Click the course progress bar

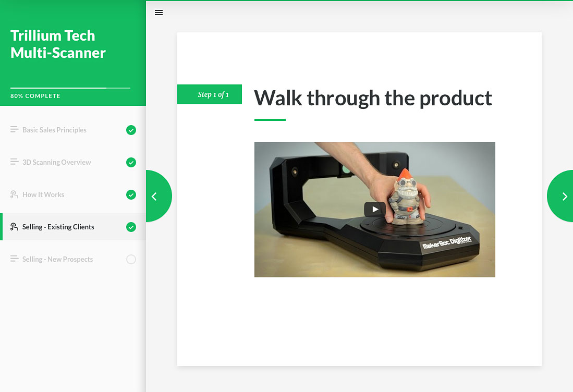coord(70,88)
